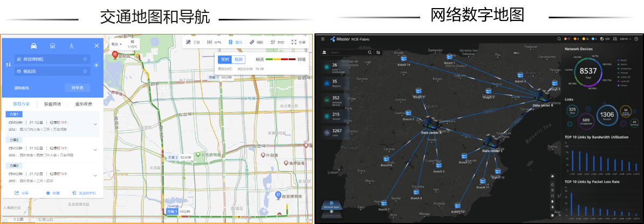Select the 躲避拥堵 tab
The height and width of the screenshot is (224, 644).
52,104
